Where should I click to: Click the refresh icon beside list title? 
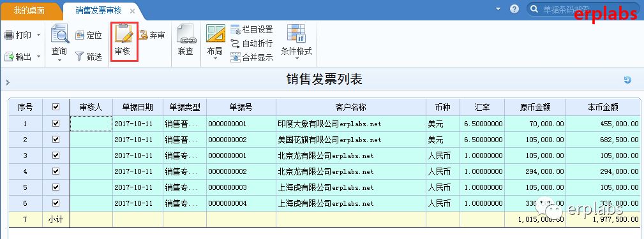(x=627, y=80)
